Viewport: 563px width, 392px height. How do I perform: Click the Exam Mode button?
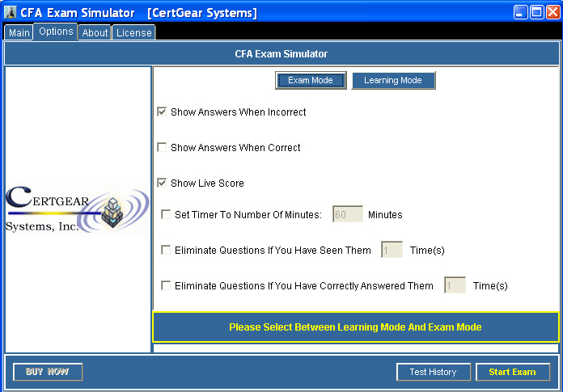pos(311,80)
